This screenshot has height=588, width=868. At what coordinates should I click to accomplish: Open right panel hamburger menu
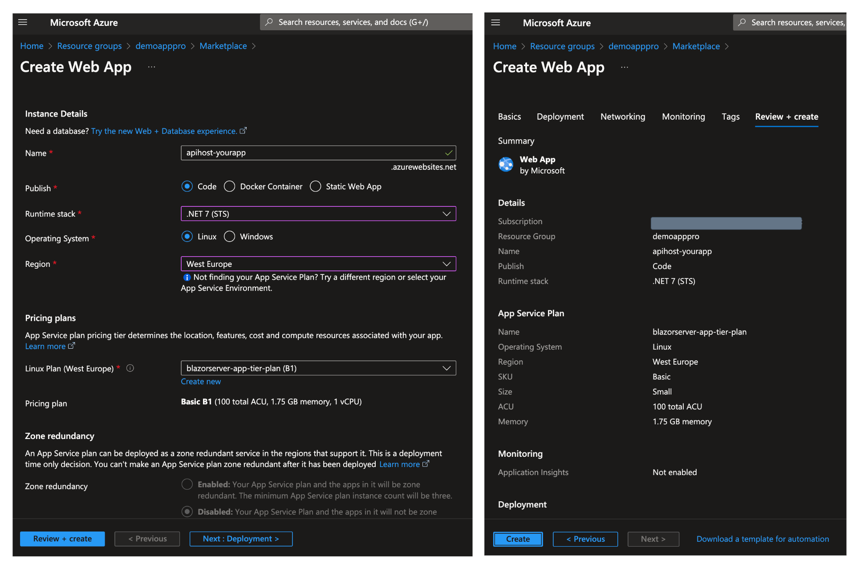point(495,23)
